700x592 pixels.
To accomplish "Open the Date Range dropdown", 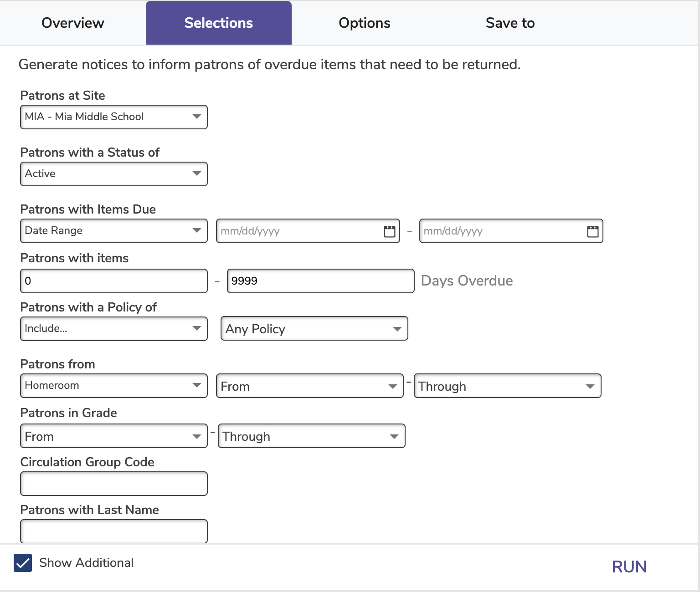I will (x=114, y=231).
